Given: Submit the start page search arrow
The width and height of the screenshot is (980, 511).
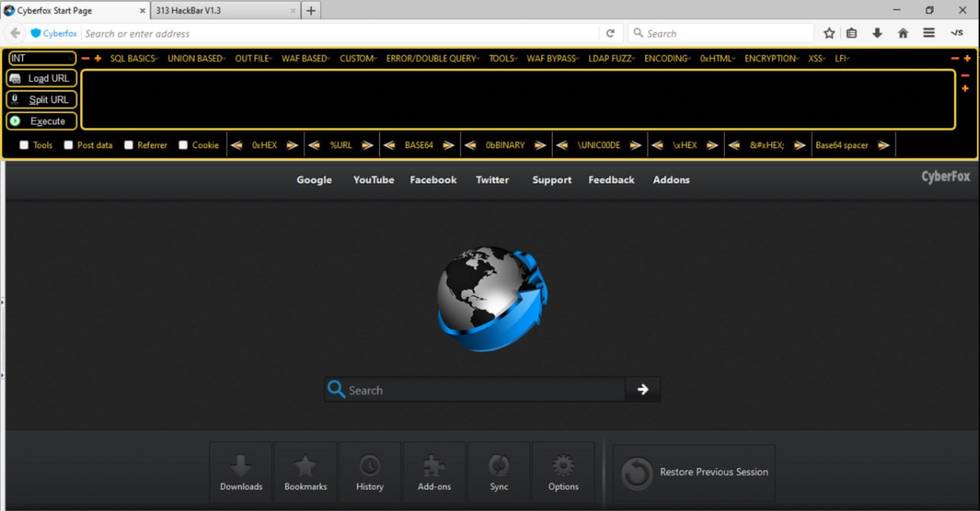Looking at the screenshot, I should [x=643, y=389].
